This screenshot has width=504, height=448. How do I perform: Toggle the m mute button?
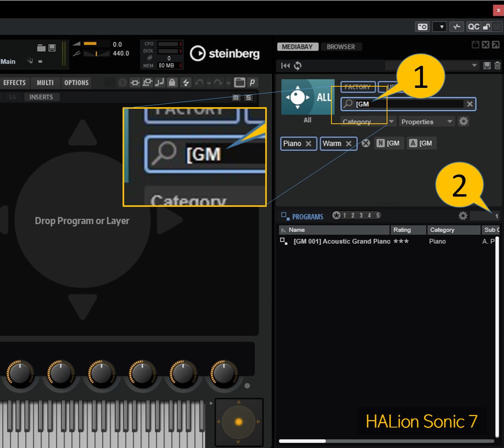coord(236,97)
